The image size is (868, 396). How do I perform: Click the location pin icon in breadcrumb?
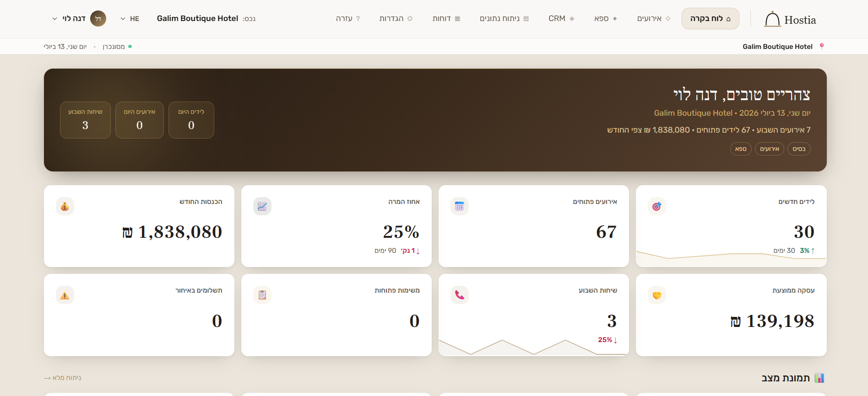pyautogui.click(x=822, y=46)
